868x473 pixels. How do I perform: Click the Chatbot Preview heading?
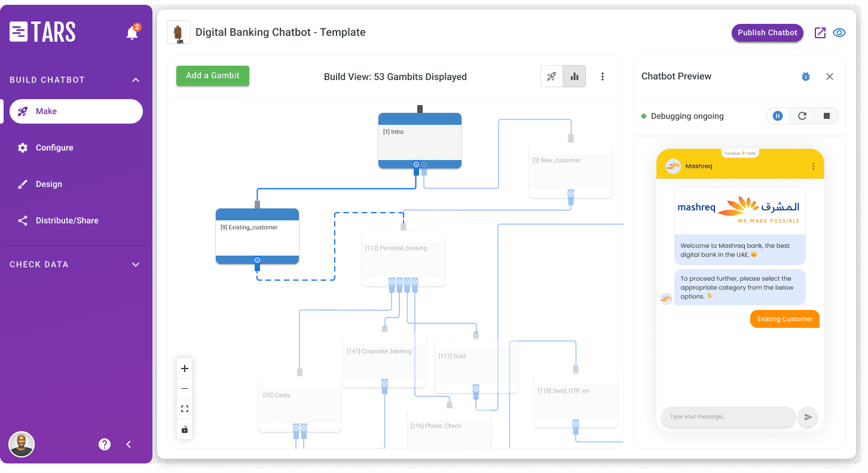pos(676,76)
